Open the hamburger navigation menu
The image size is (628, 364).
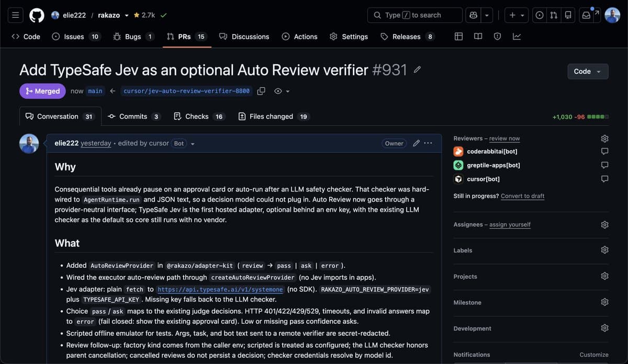point(16,15)
